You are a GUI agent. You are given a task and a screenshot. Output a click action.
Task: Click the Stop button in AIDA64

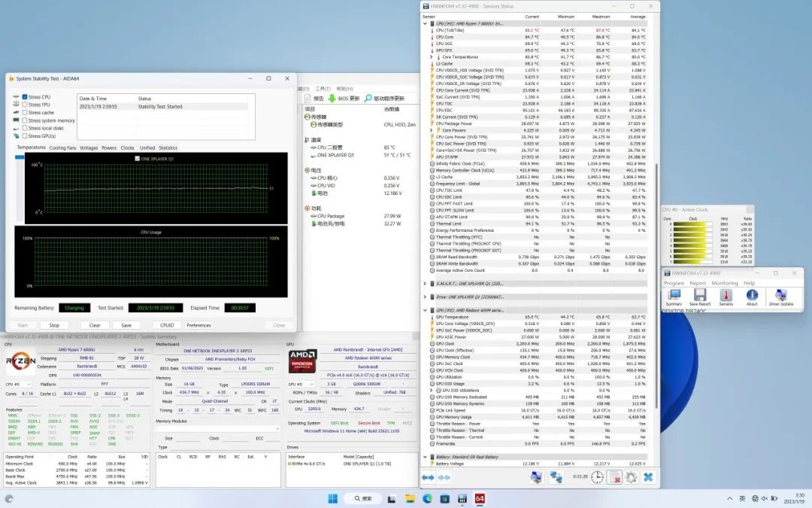coord(54,325)
